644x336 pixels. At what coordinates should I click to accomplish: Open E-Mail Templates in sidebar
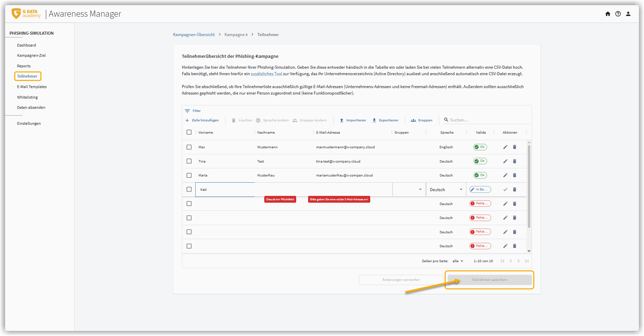point(32,87)
